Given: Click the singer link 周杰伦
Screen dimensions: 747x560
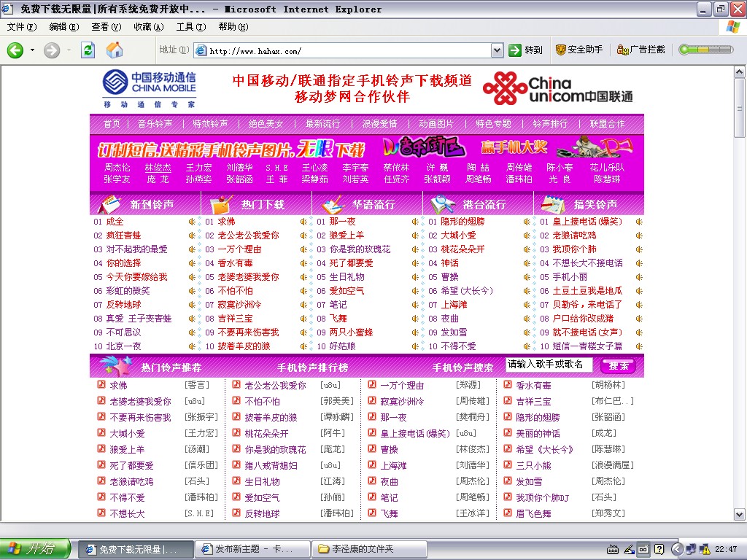Looking at the screenshot, I should (x=117, y=168).
